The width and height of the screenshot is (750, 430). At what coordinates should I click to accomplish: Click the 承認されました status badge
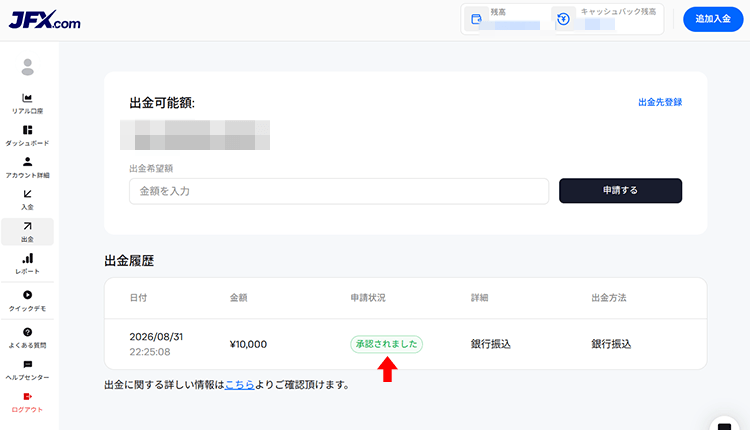(x=386, y=344)
